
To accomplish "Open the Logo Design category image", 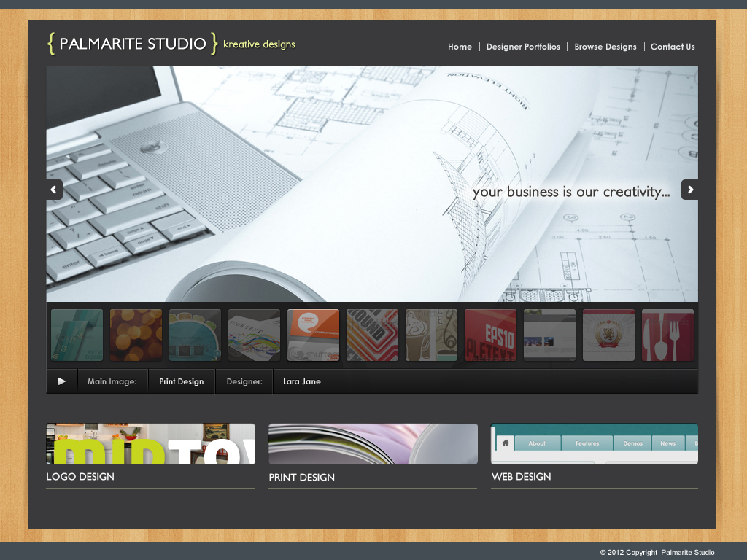I will (x=150, y=444).
